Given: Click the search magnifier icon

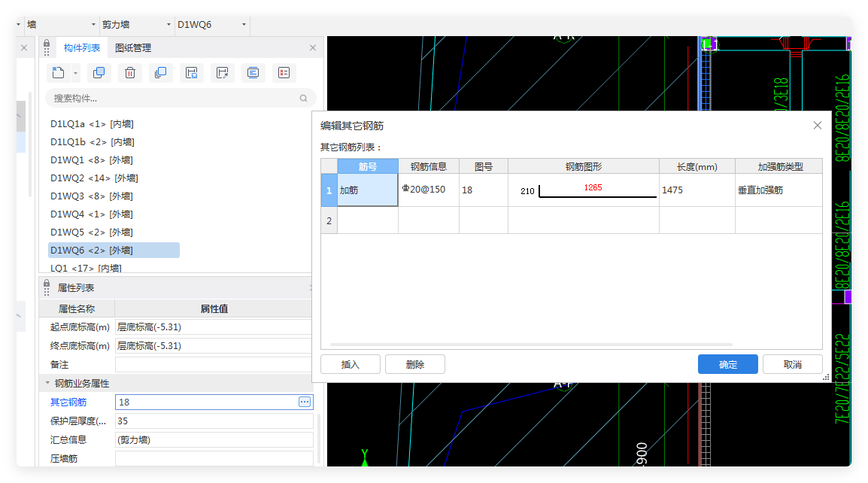Looking at the screenshot, I should pyautogui.click(x=303, y=98).
